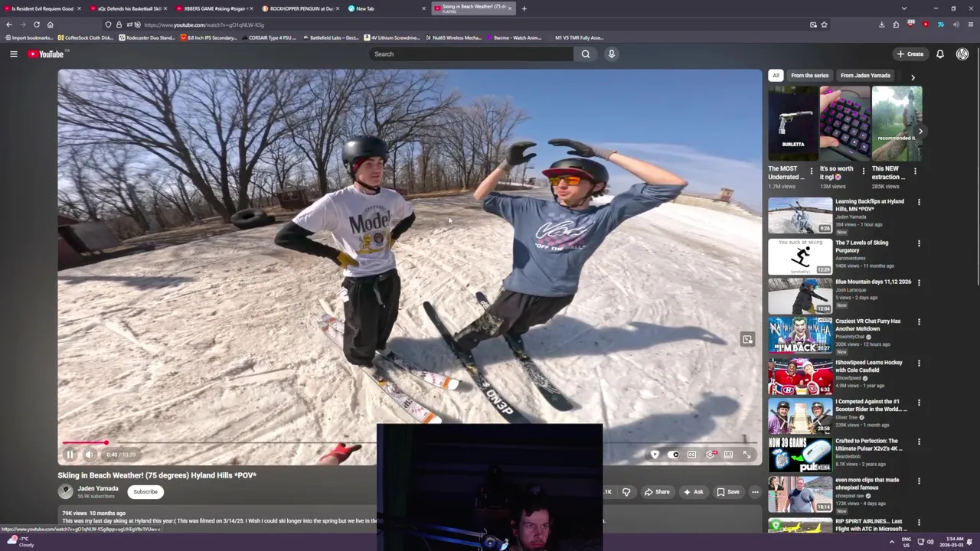The image size is (980, 551).
Task: Open YouTube notifications bell
Action: pyautogui.click(x=940, y=54)
